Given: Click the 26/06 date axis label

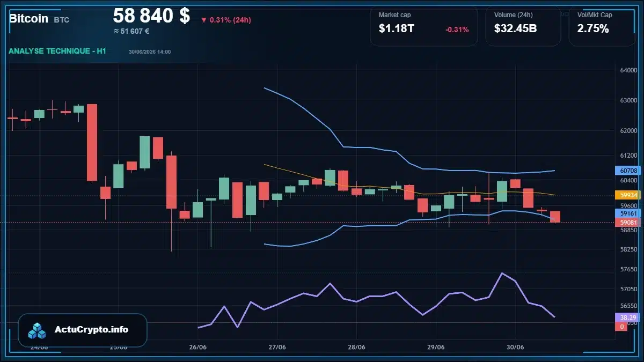Looking at the screenshot, I should [198, 347].
